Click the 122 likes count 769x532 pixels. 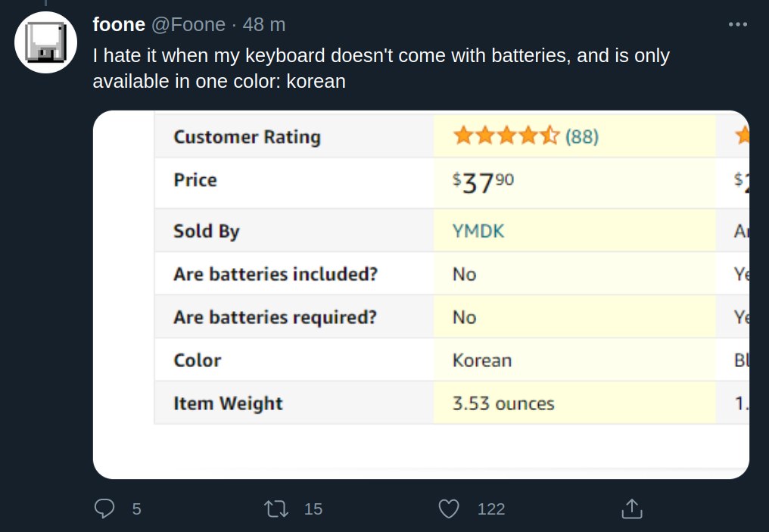491,509
